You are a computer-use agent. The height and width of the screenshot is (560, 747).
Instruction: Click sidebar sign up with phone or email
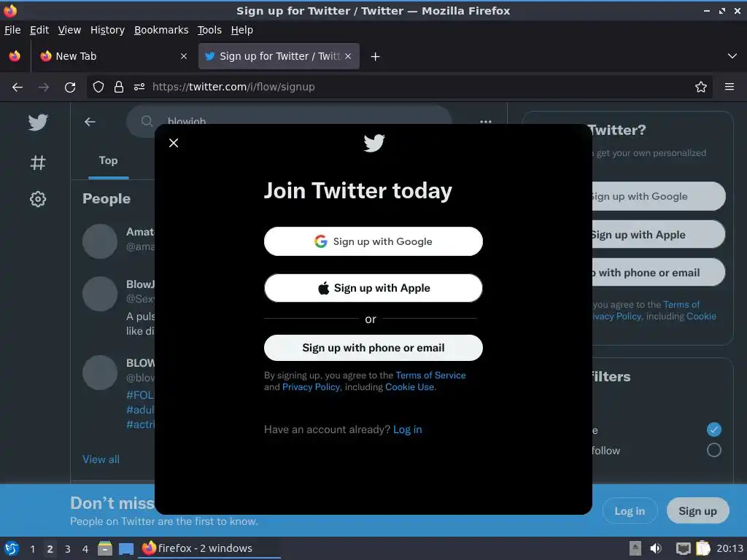659,273
